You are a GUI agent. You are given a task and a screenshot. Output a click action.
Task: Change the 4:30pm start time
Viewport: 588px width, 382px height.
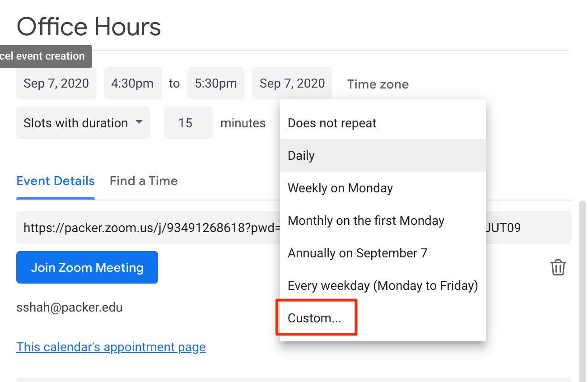pos(132,84)
